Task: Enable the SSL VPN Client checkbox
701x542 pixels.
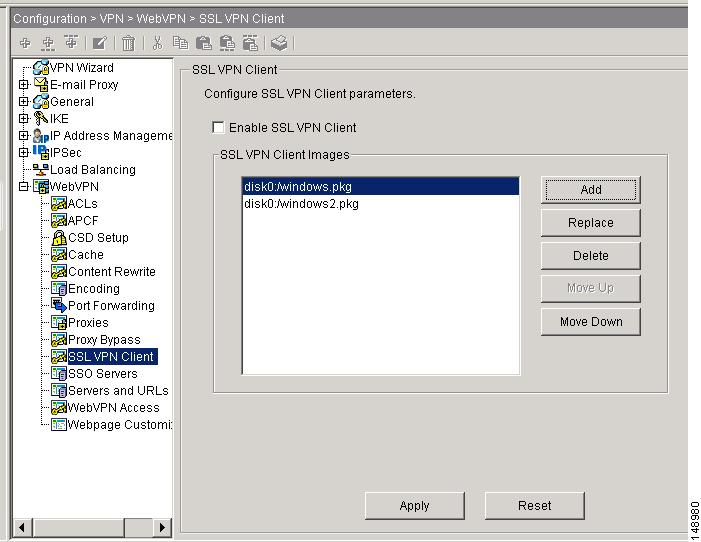Action: [x=217, y=128]
